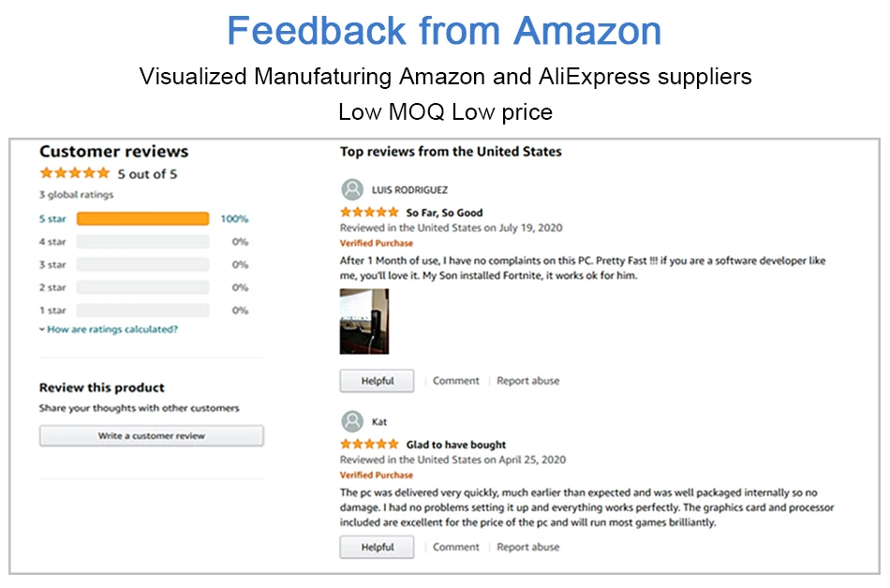Screen dimensions: 890x588
Task: Click the orange 5 star rating bar
Action: click(142, 219)
